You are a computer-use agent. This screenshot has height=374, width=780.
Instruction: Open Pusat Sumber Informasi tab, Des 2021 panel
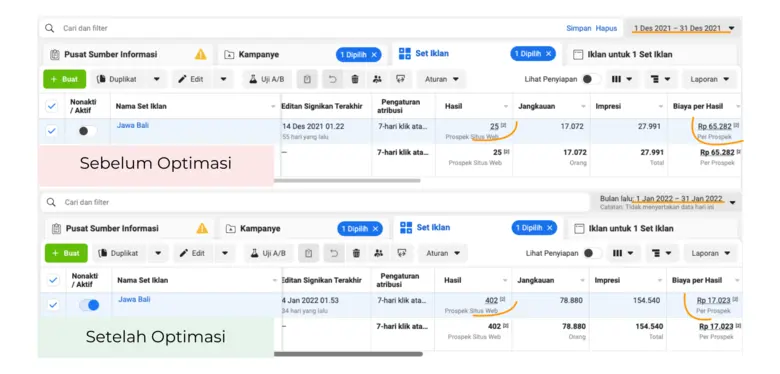128,54
